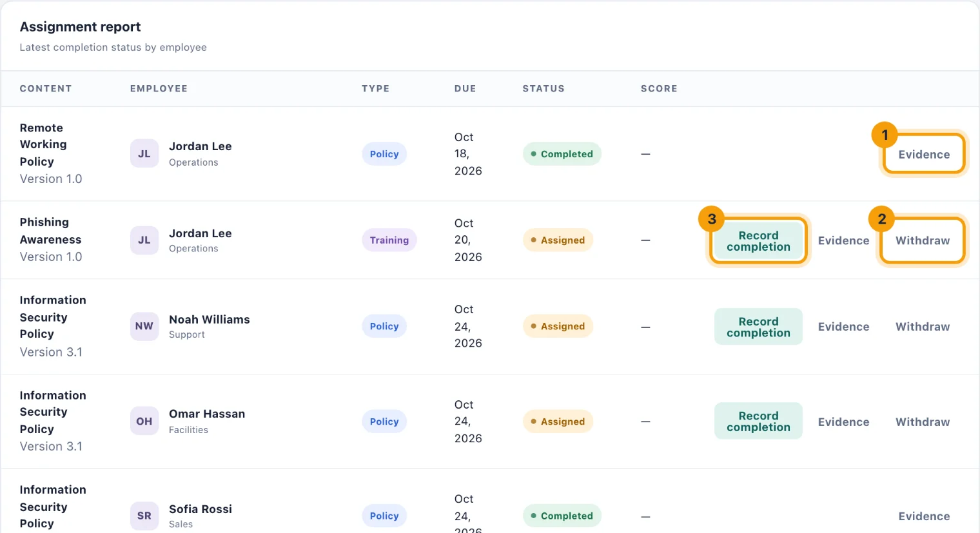Record completion for Jordan Lee's Phishing Awareness
Screen dimensions: 980x533
(758, 241)
